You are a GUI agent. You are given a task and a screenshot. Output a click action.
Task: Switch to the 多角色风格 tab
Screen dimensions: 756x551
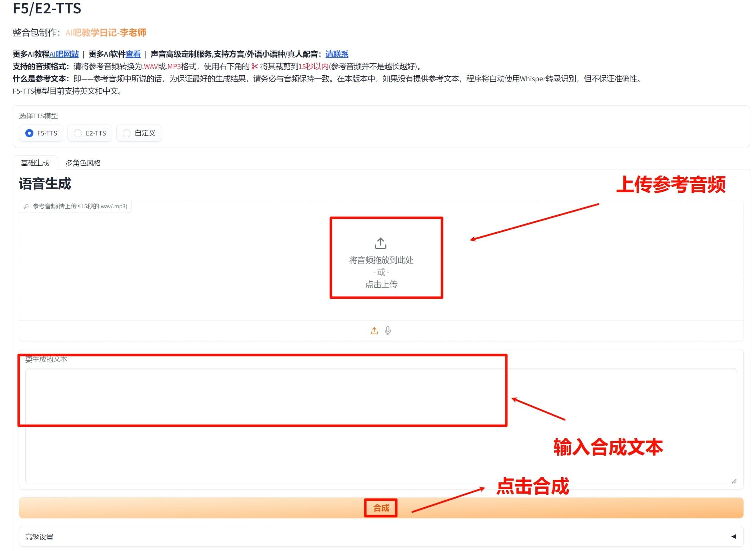[83, 163]
